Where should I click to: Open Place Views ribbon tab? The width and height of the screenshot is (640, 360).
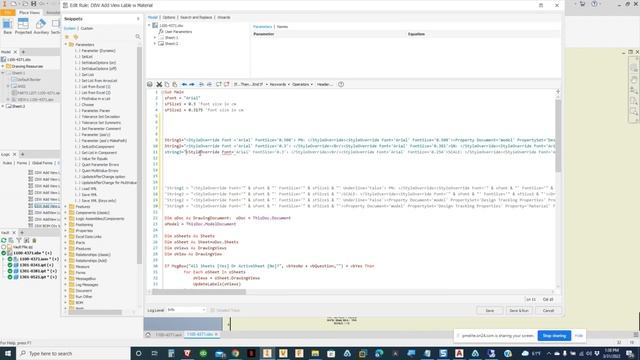click(29, 13)
